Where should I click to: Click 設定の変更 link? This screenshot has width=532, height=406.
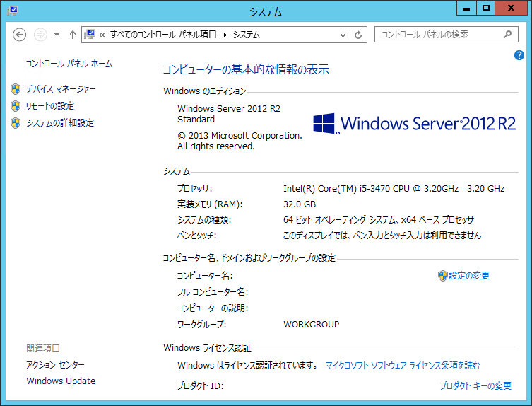[469, 276]
